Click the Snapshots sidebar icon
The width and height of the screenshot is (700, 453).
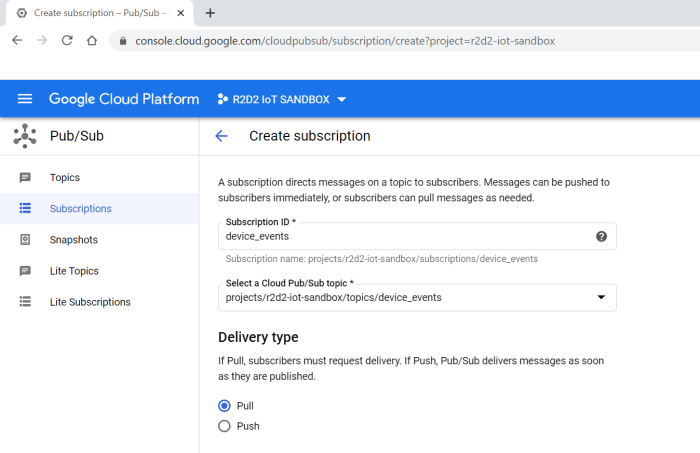click(25, 240)
